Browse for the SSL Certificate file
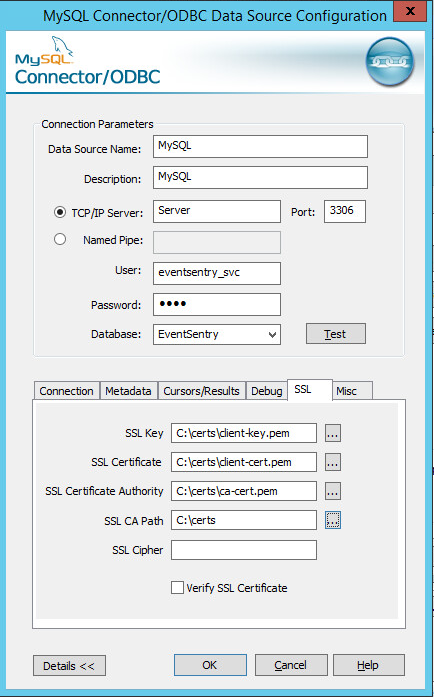This screenshot has height=697, width=434. point(333,462)
